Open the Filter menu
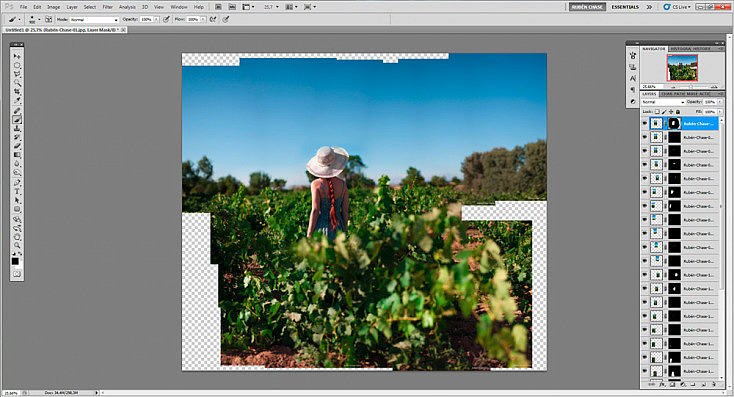 coord(107,7)
